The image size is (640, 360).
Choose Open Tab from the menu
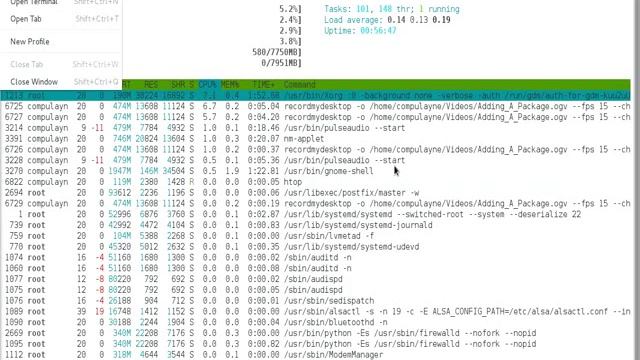(x=61, y=19)
